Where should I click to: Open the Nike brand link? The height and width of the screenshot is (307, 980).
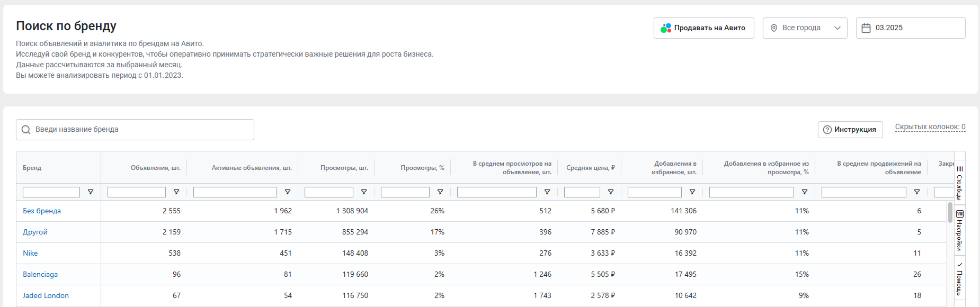(x=30, y=253)
